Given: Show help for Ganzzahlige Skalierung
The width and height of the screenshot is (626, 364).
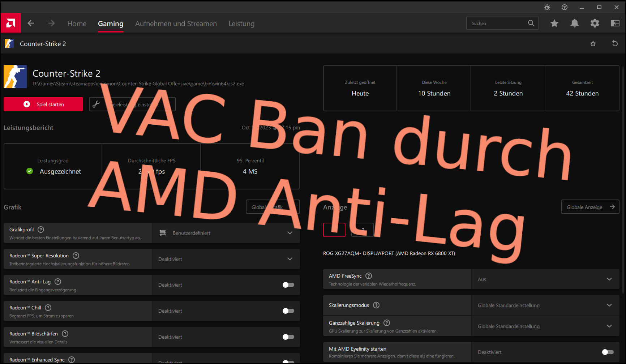Looking at the screenshot, I should 387,323.
